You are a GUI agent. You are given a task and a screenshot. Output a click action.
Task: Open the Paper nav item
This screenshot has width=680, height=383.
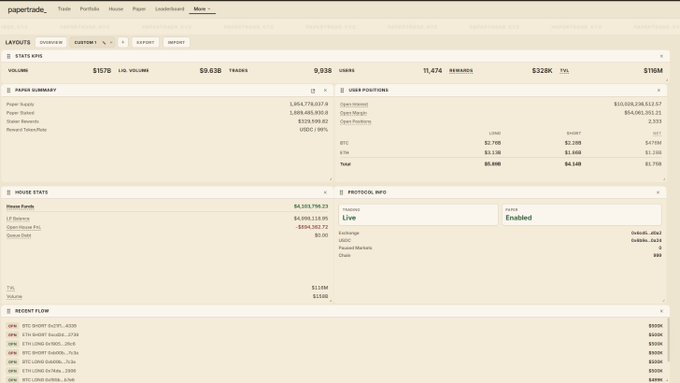pyautogui.click(x=139, y=9)
